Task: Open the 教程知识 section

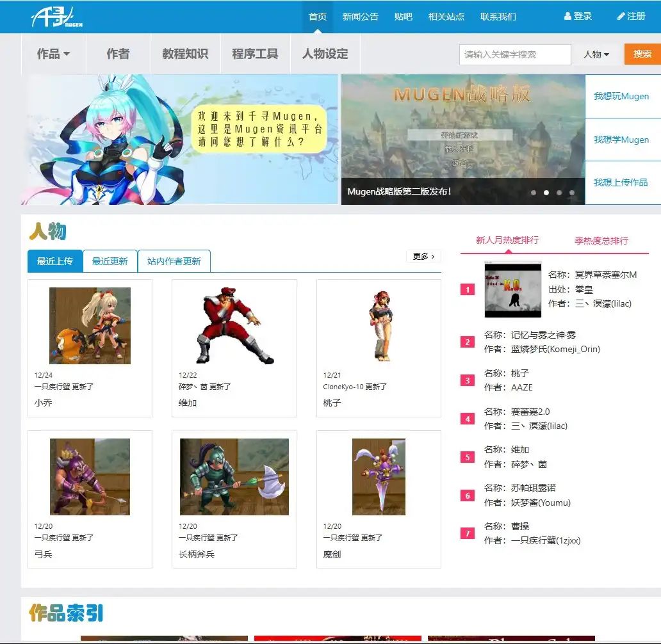Action: (186, 54)
